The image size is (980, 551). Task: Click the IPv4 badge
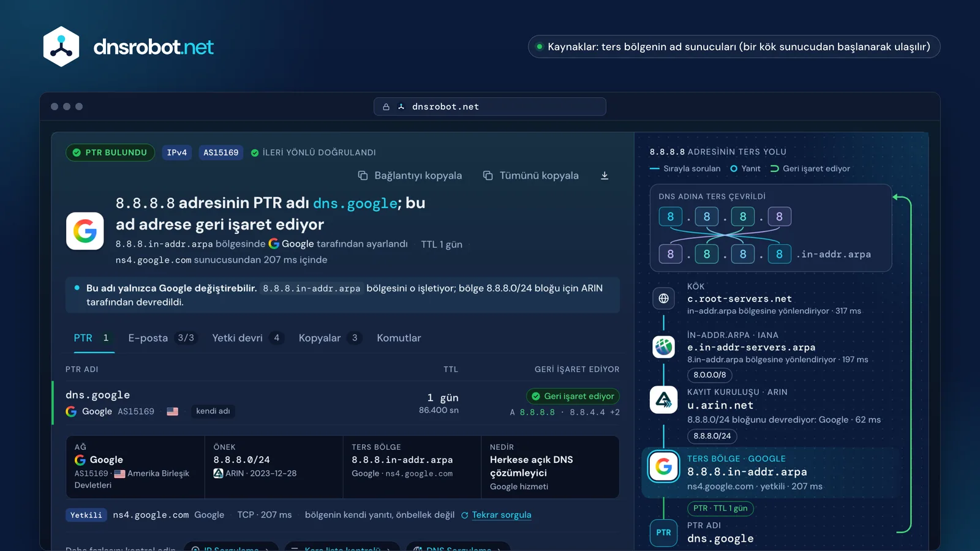pos(177,152)
